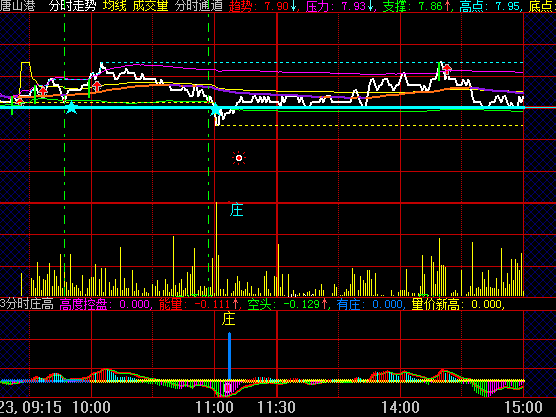Select the tall blue signal bar in the indicator panel
The width and height of the screenshot is (556, 417).
pos(229,356)
